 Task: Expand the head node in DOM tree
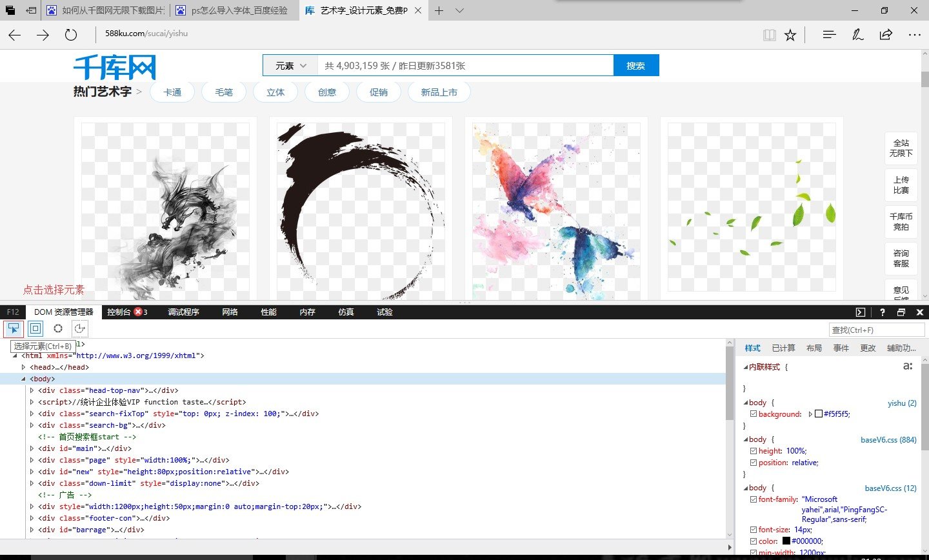click(24, 367)
